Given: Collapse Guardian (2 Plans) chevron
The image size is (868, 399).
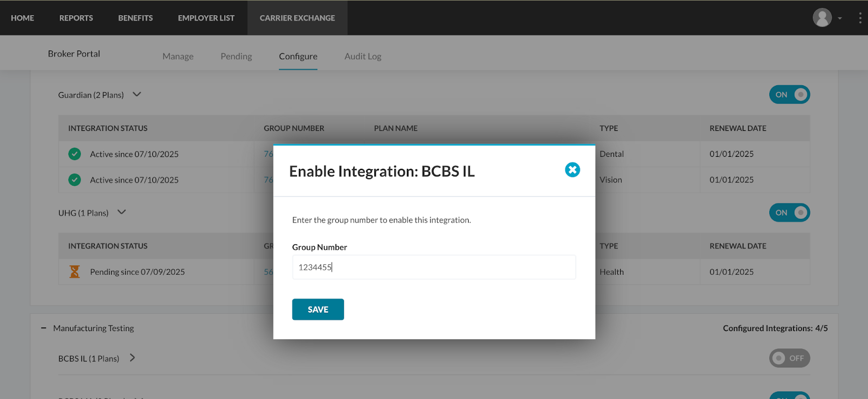Looking at the screenshot, I should (x=137, y=94).
